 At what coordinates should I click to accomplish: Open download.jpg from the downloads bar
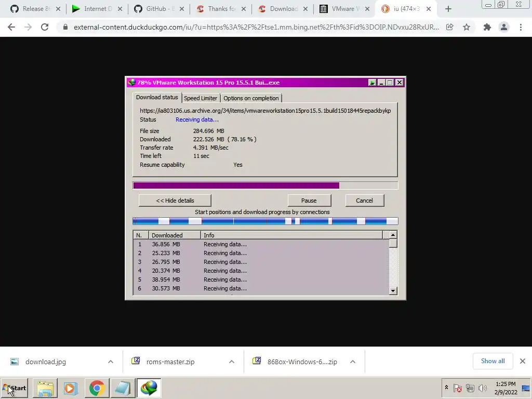tap(46, 362)
